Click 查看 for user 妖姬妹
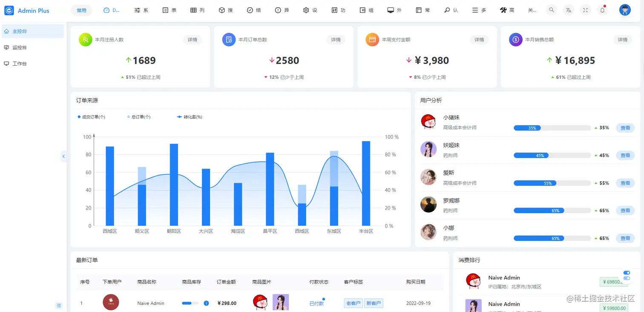Image resolution: width=644 pixels, height=312 pixels. (625, 155)
